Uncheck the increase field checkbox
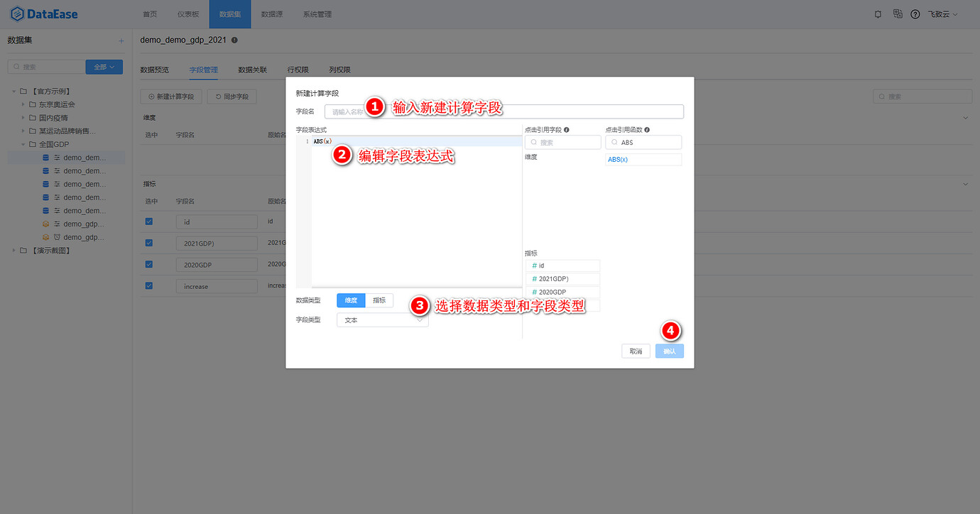 148,285
